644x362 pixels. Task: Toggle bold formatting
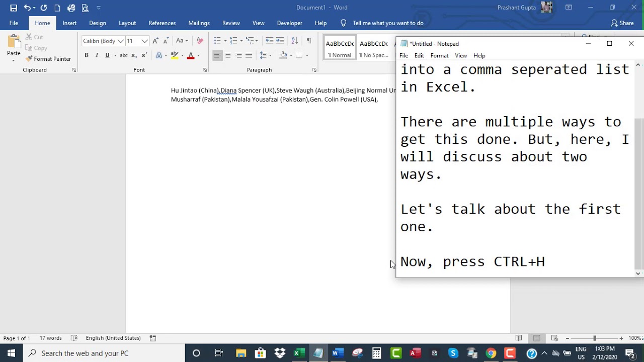point(87,55)
